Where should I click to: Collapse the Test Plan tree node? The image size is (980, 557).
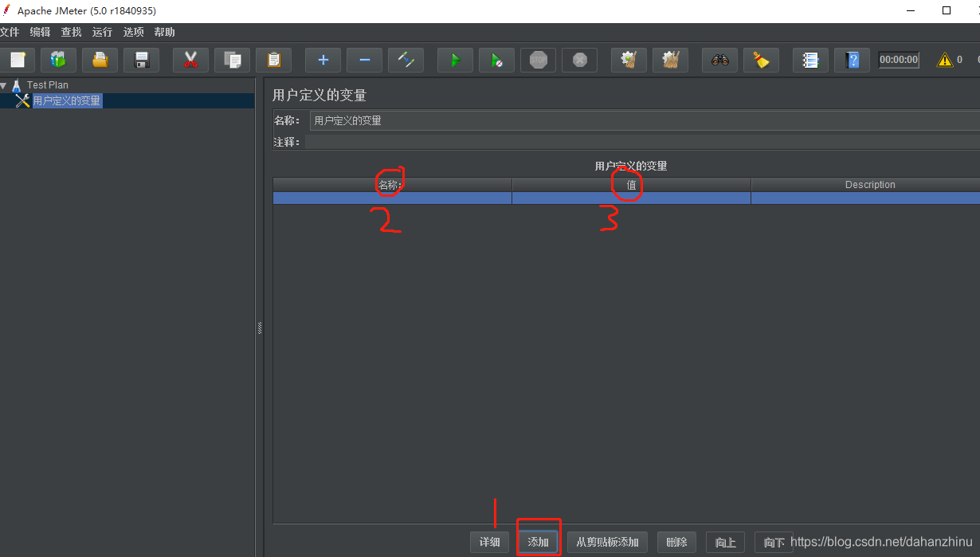4,85
